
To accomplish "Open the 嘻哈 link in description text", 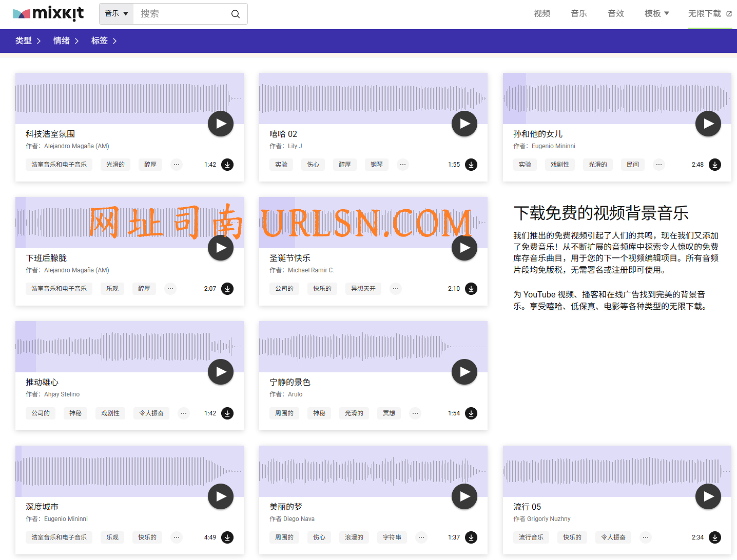I will (x=553, y=306).
